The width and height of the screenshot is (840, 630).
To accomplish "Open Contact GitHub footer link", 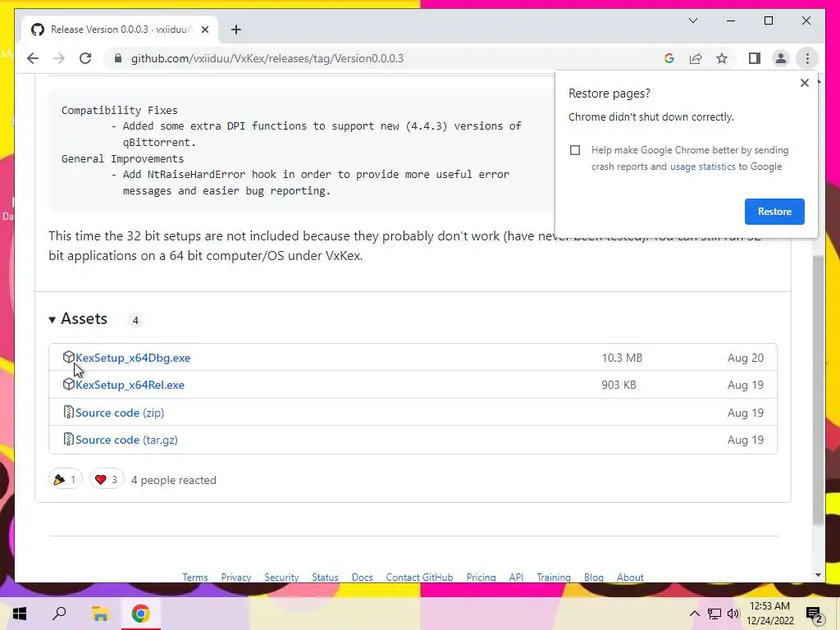I will 419,577.
